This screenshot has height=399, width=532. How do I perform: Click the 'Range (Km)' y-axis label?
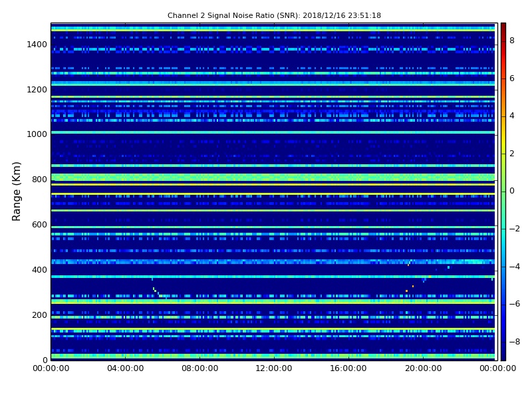click(16, 192)
